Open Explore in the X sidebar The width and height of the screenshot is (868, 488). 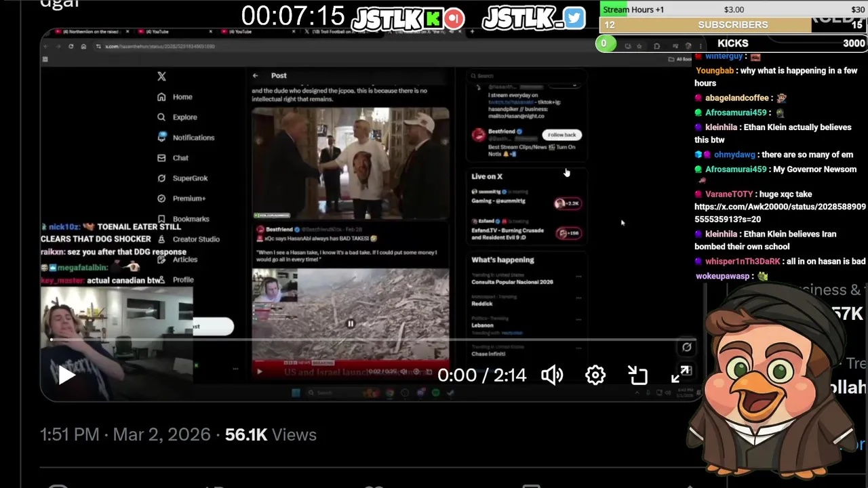click(177, 117)
